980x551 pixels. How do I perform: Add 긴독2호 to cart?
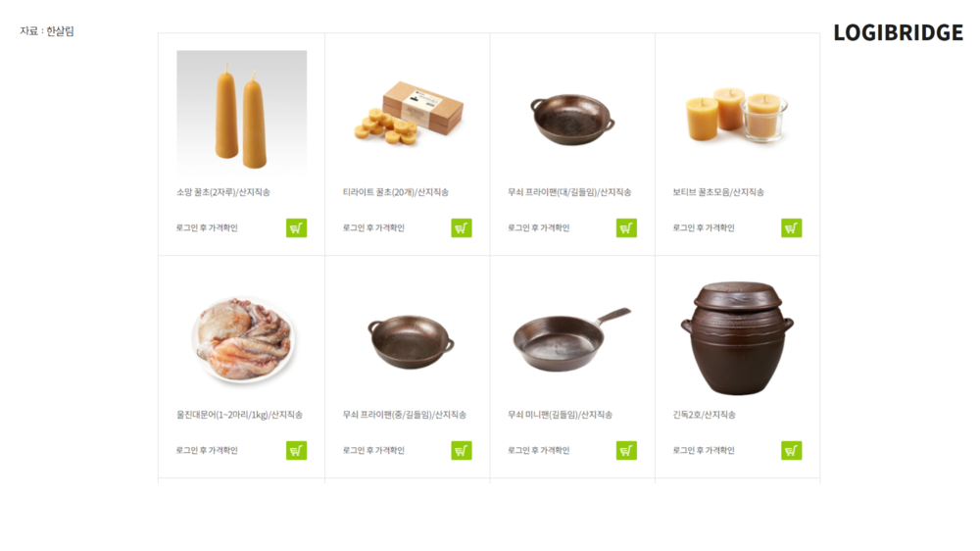[x=791, y=450]
